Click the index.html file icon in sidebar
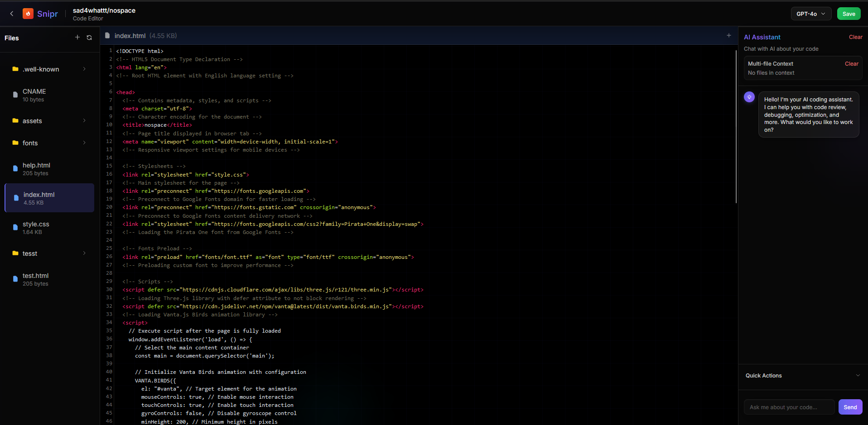The height and width of the screenshot is (425, 868). point(16,198)
